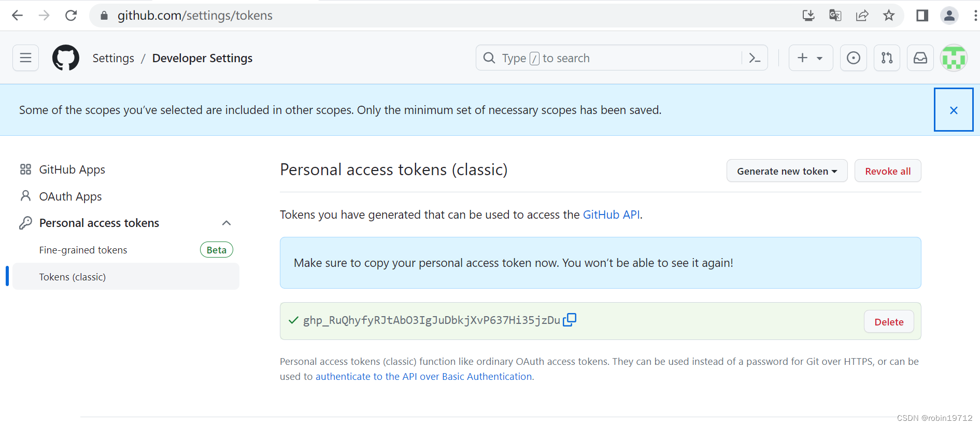Delete the listed access token
The image size is (980, 426).
(x=889, y=322)
